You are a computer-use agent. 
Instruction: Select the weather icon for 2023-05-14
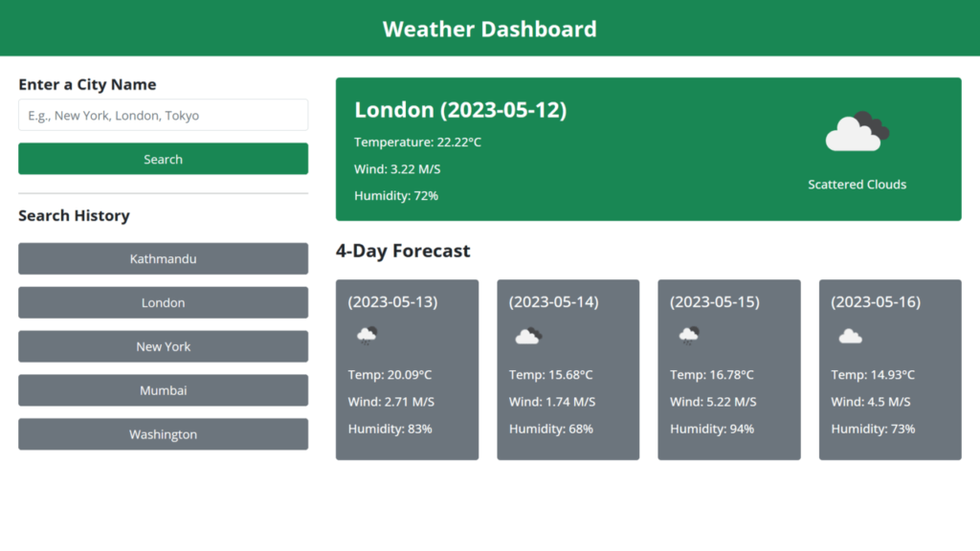click(x=527, y=336)
